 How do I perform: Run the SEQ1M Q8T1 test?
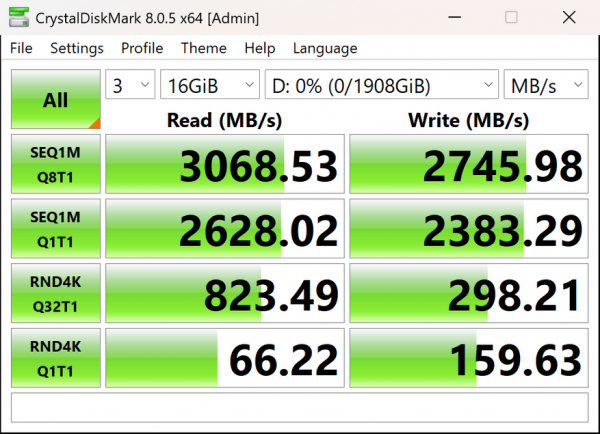(56, 164)
